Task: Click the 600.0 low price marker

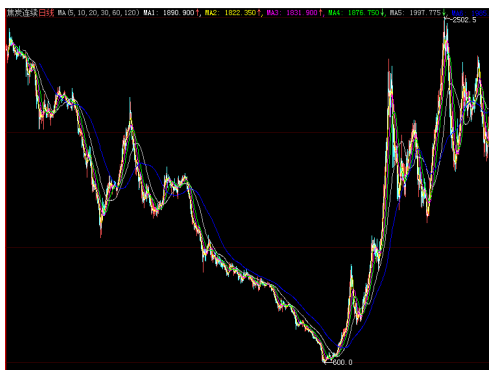Action: tap(342, 362)
